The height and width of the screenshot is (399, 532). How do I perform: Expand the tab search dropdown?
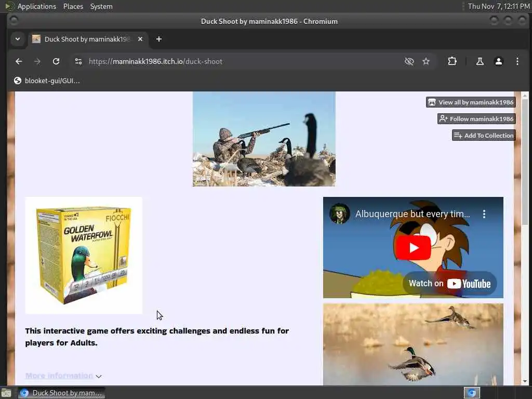click(x=18, y=39)
